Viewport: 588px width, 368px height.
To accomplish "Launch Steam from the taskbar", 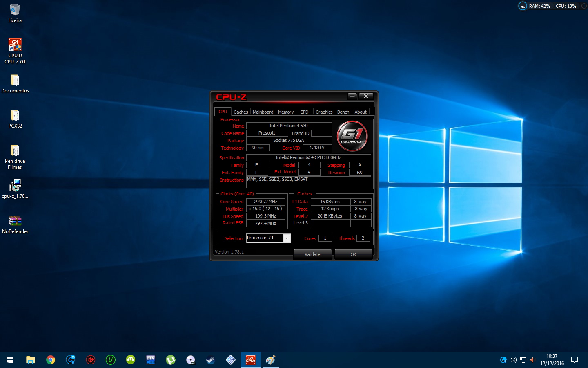I will pyautogui.click(x=210, y=360).
